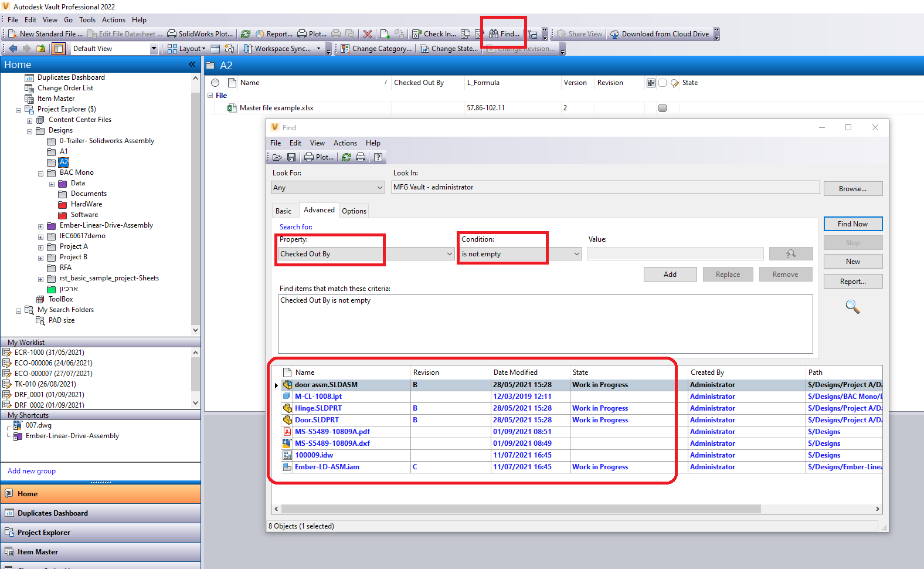Expand the Content Center Files node
This screenshot has width=924, height=569.
[x=29, y=120]
